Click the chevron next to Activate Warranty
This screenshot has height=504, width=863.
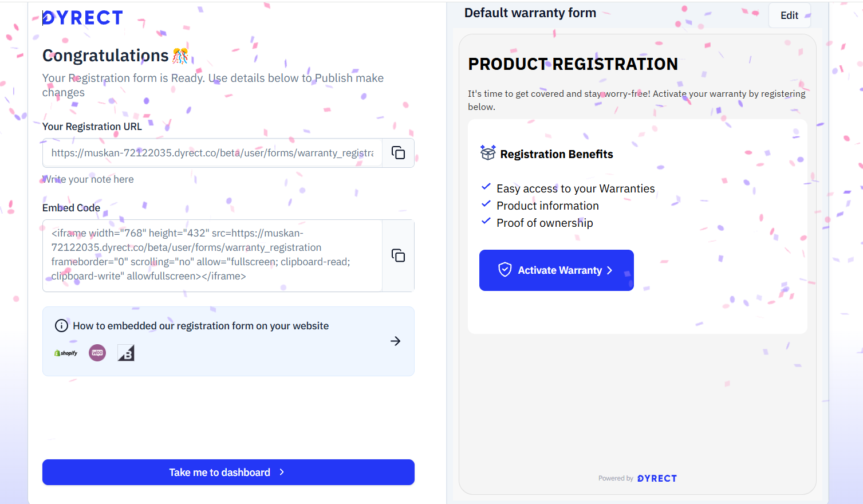610,270
